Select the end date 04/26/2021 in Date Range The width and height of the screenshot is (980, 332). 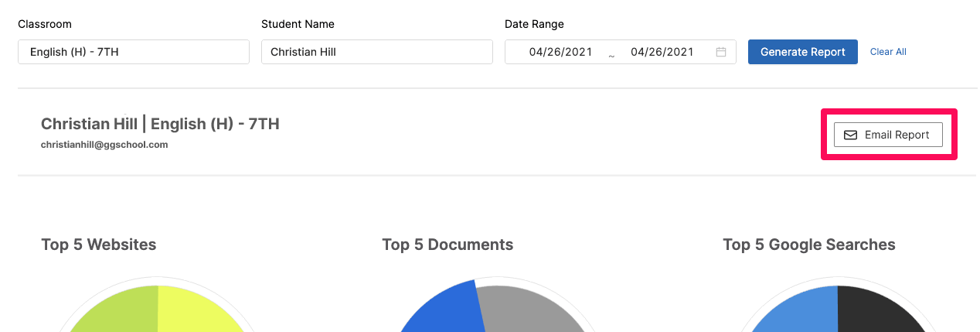(x=662, y=52)
